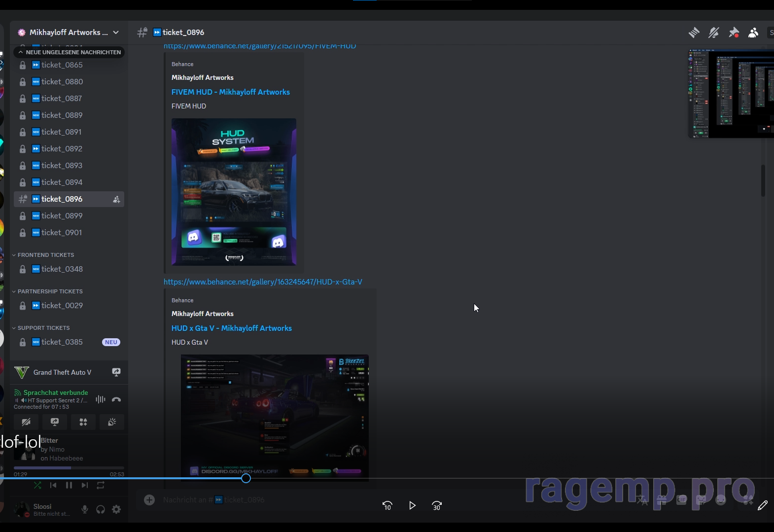Open FIVEM HUD - Mikhayloff Artworks link

[x=231, y=92]
